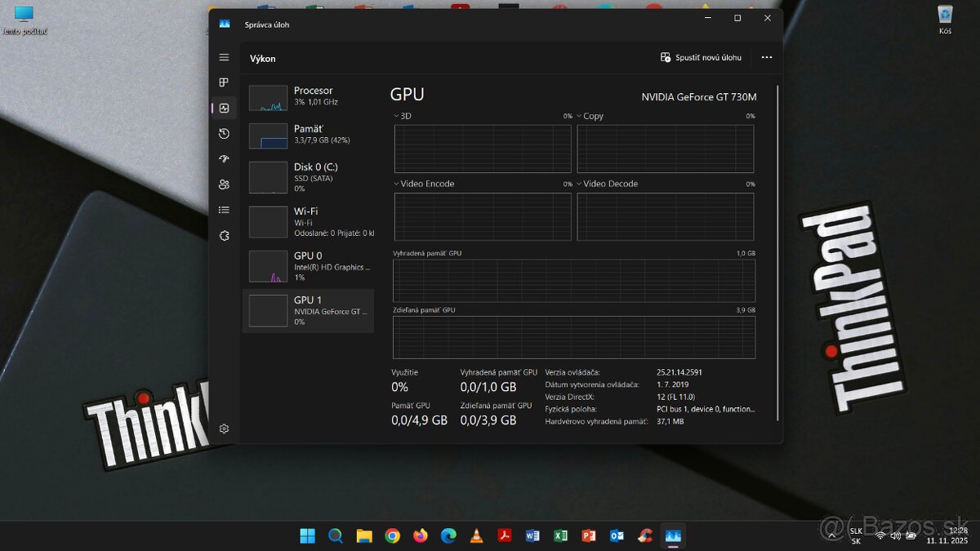Open the more options (...) menu
Image resolution: width=980 pixels, height=551 pixels.
coord(766,57)
